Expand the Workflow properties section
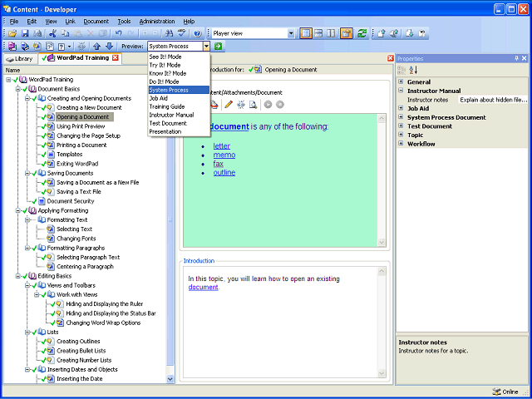Image resolution: width=532 pixels, height=399 pixels. point(401,144)
